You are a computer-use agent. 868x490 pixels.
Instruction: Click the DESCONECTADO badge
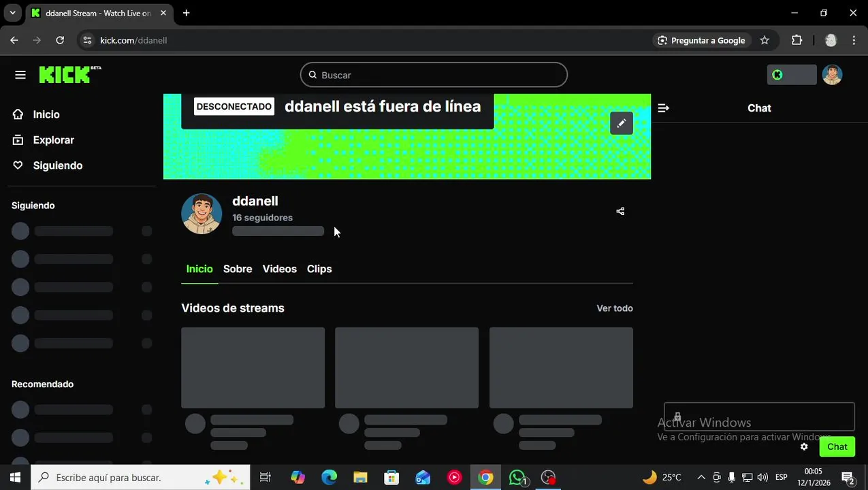[234, 107]
